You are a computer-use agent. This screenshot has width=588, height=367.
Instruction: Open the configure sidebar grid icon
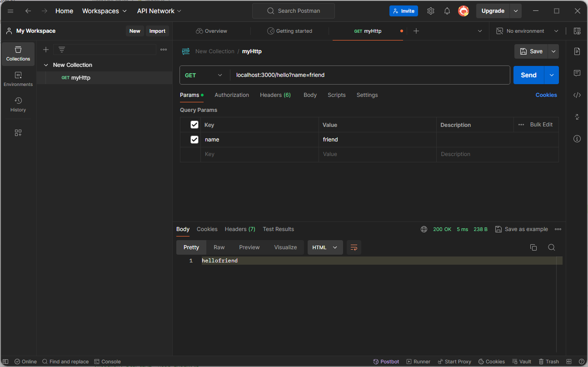point(18,133)
